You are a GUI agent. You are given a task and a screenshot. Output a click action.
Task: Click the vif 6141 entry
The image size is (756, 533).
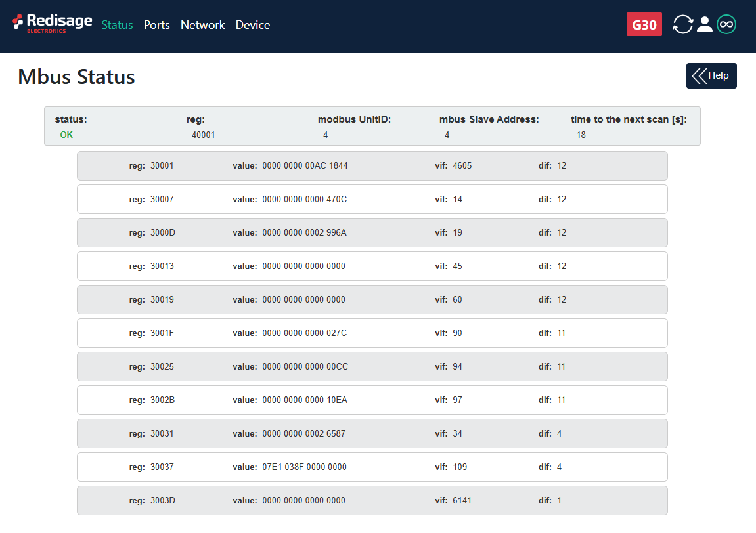462,501
